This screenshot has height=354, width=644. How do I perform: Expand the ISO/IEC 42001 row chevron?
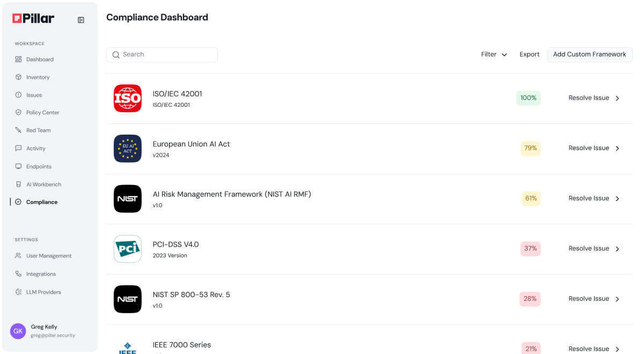(x=617, y=98)
